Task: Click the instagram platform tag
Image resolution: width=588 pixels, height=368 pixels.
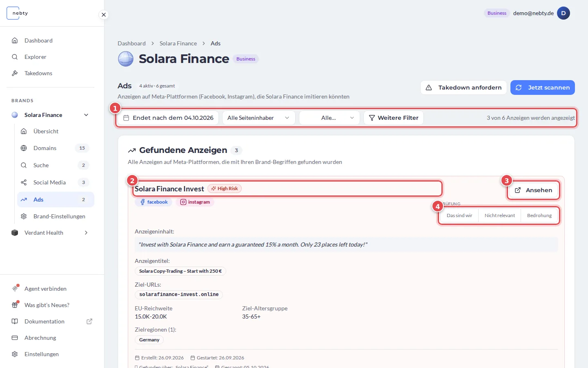Action: (x=195, y=202)
